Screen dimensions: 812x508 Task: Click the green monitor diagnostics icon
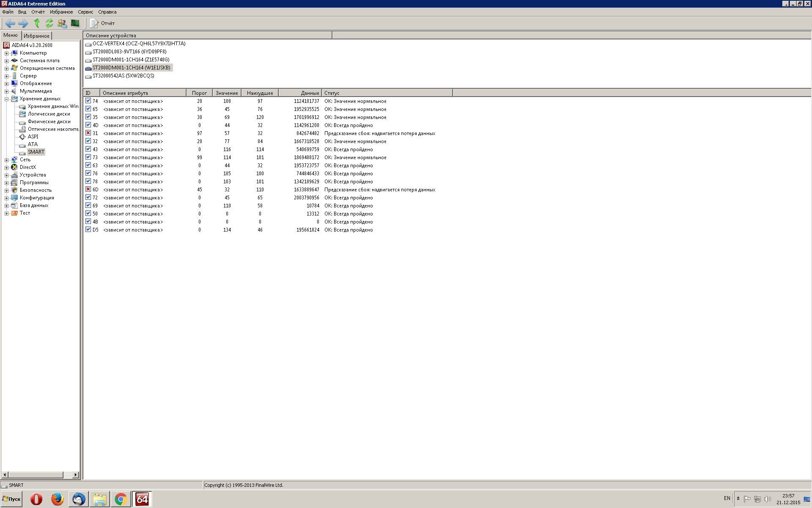(75, 23)
